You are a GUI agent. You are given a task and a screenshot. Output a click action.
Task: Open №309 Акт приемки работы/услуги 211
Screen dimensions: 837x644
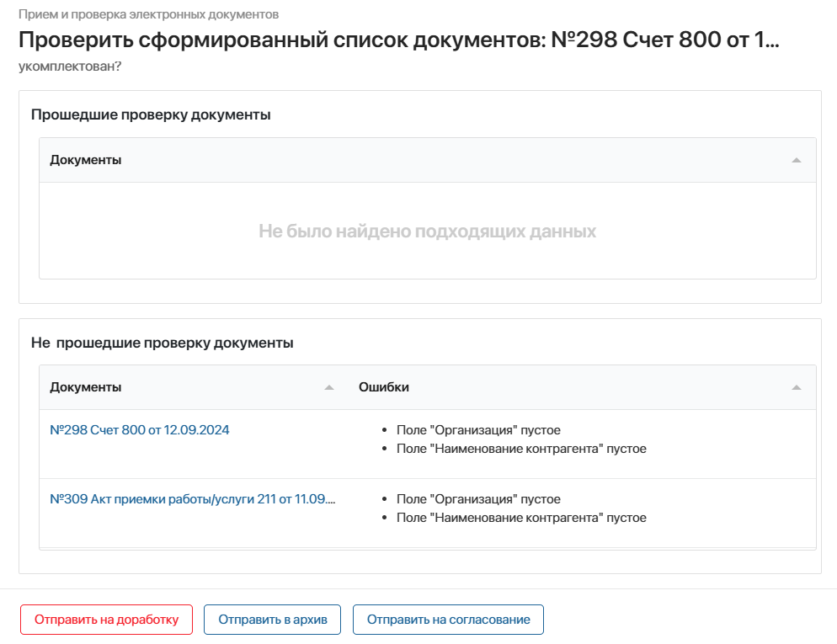click(x=194, y=498)
